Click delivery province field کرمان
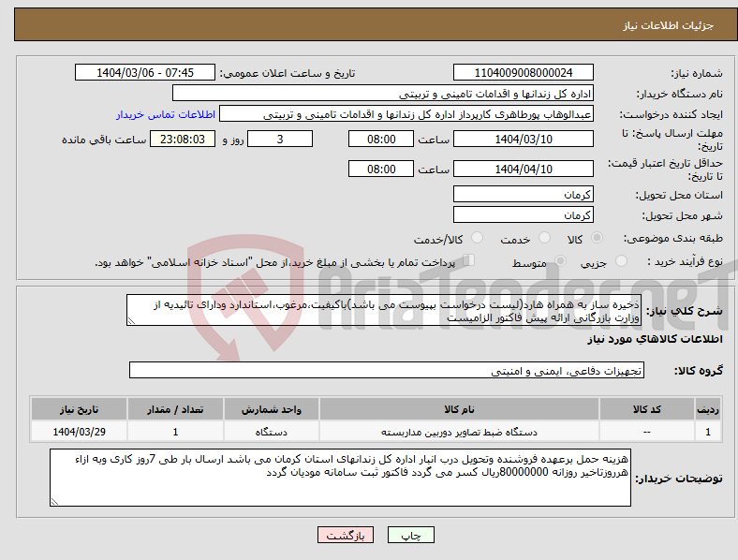This screenshot has width=738, height=560. (523, 194)
